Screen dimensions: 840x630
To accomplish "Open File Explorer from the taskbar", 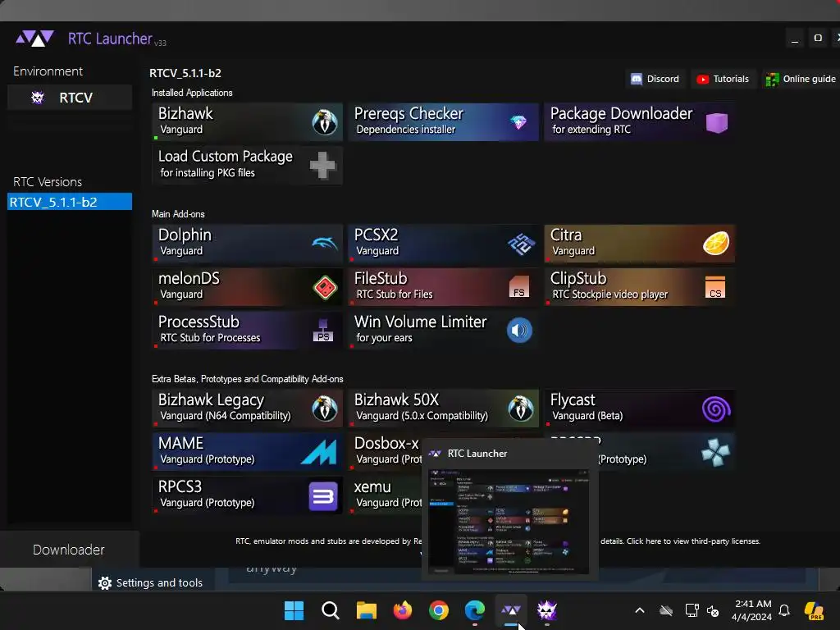I will tap(367, 610).
